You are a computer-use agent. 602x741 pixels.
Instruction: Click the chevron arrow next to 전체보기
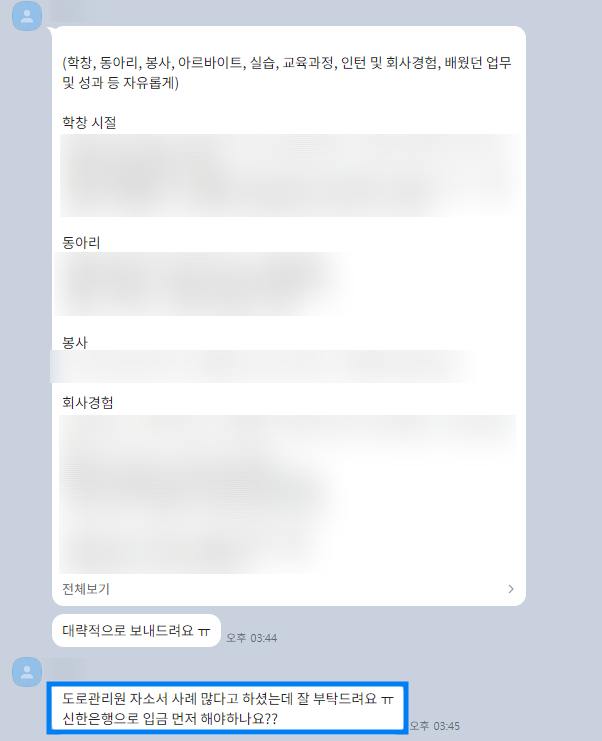click(511, 589)
